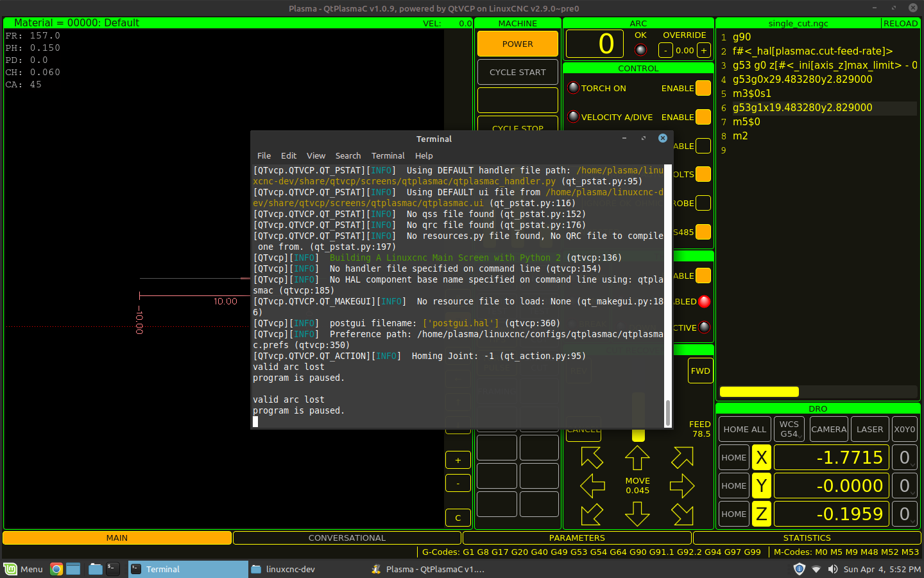Viewport: 924px width, 578px height.
Task: Click the Terminal window scrollbar
Action: [x=668, y=412]
